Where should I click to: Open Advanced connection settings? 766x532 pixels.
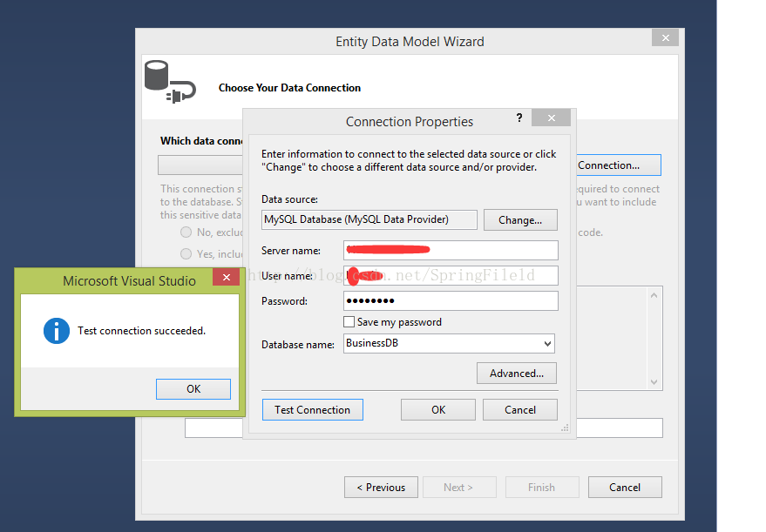517,373
